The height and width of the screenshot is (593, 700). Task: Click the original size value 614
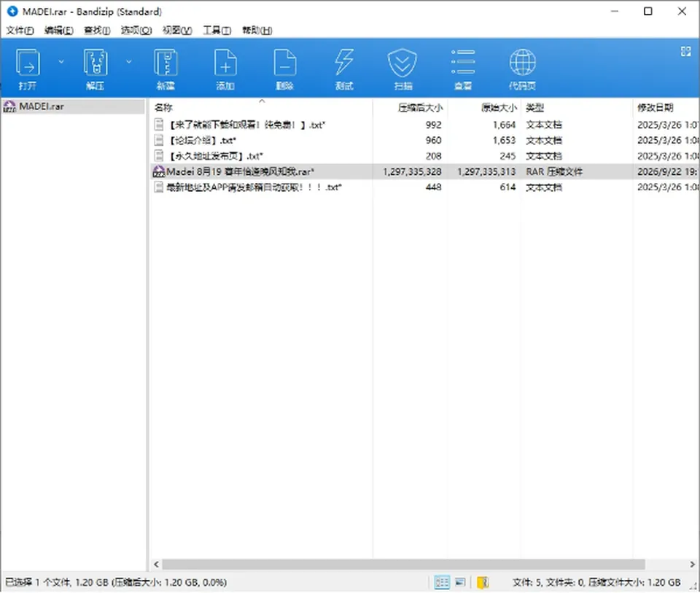coord(507,187)
